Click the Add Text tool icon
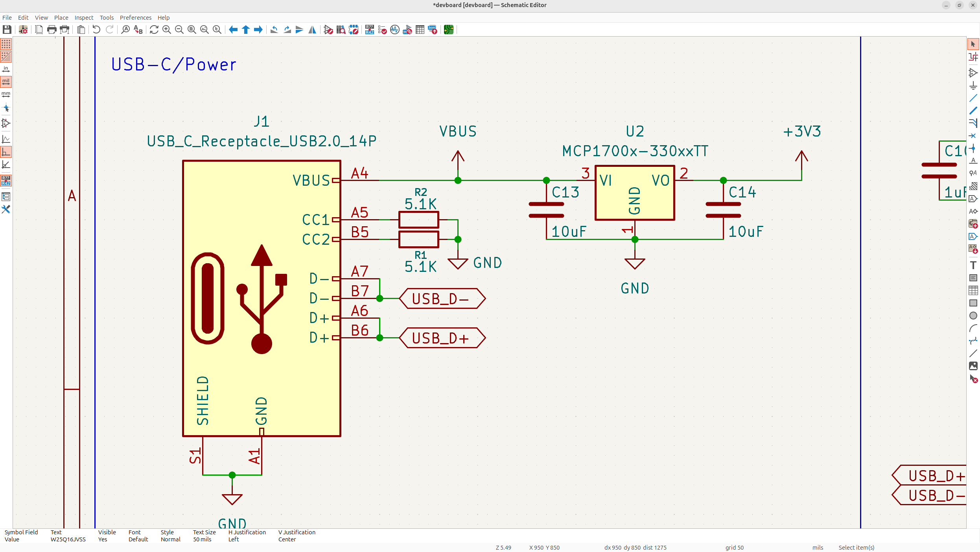The height and width of the screenshot is (552, 980). (973, 265)
